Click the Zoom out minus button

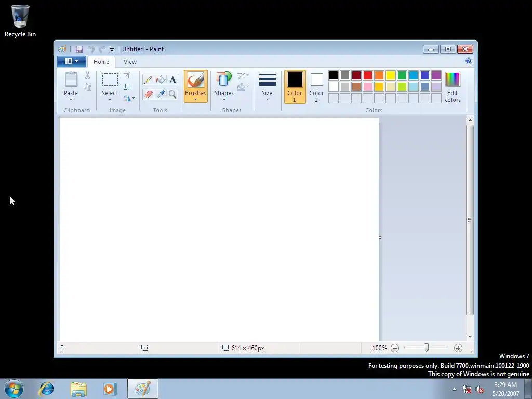(395, 348)
